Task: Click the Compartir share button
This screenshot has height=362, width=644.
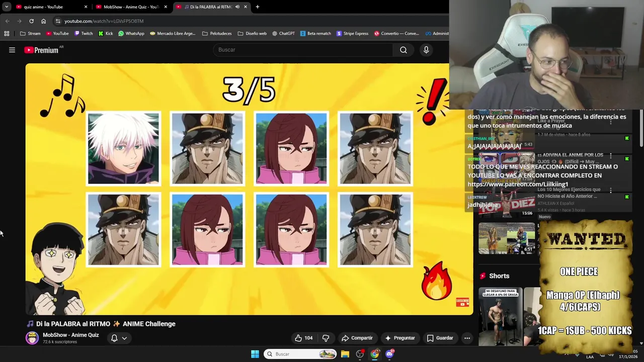Action: (357, 338)
